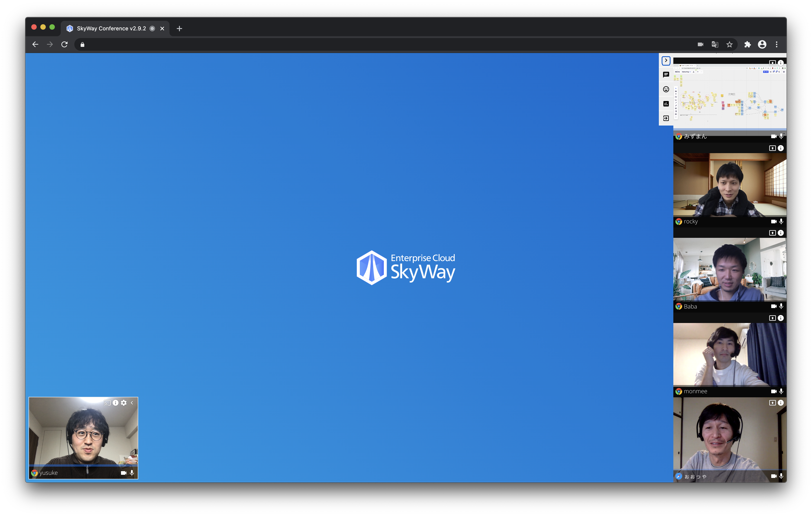Open Chrome's three-dot menu

point(777,44)
